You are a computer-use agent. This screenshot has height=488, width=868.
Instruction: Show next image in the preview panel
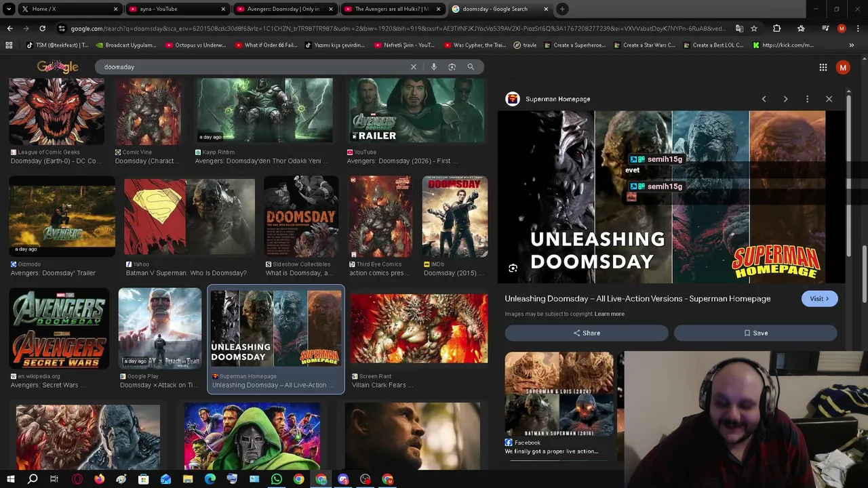click(785, 99)
